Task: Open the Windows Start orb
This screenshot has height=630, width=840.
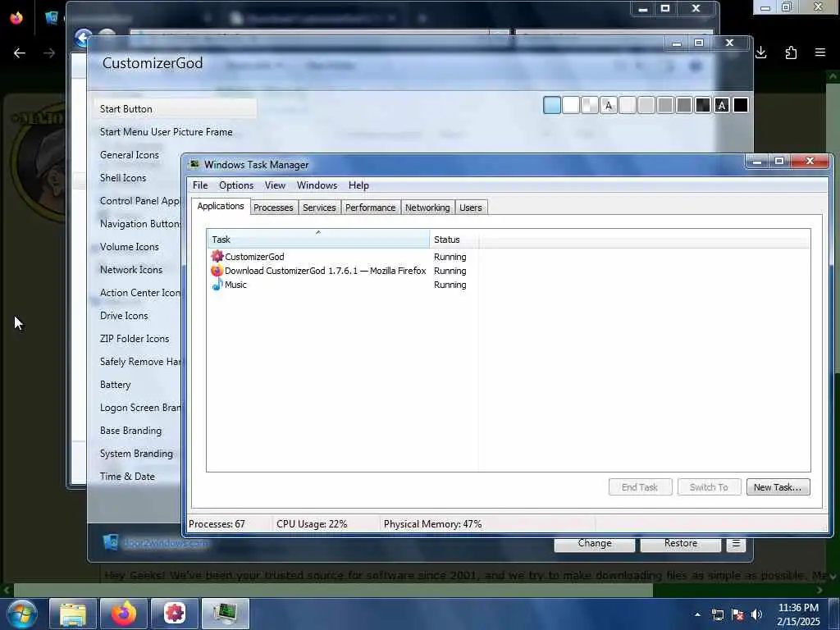Action: tap(22, 614)
